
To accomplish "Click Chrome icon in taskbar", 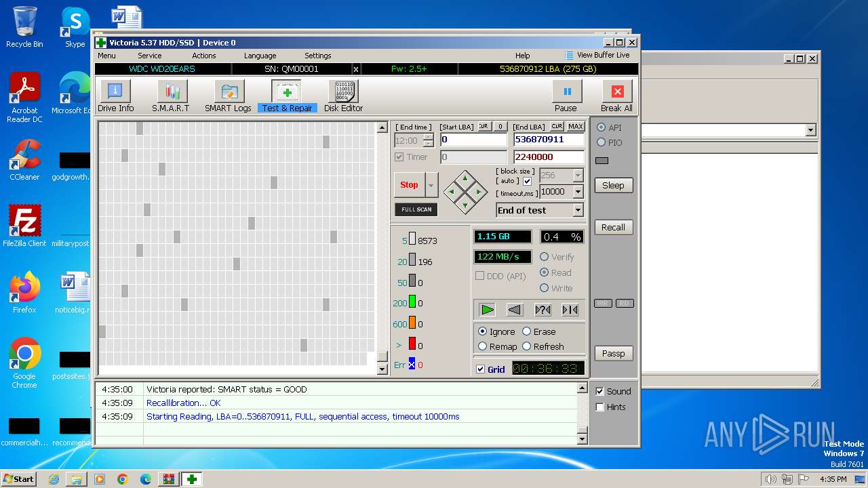I will tap(123, 479).
